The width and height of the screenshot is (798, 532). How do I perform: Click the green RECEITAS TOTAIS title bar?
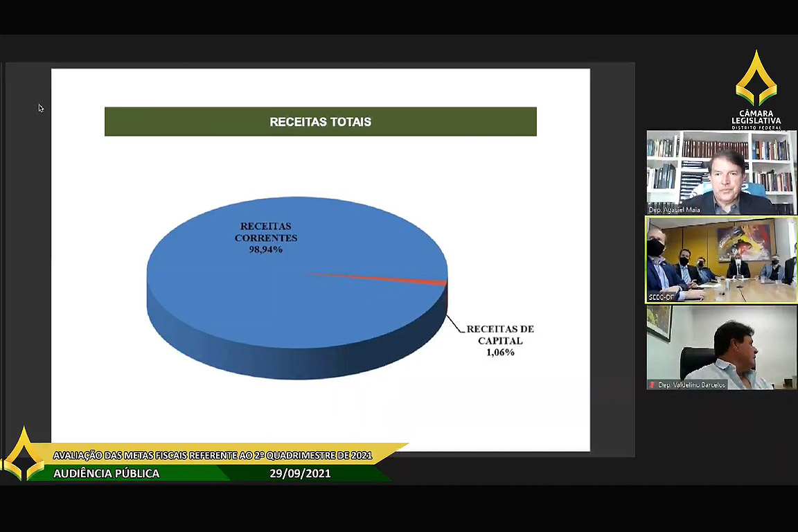click(320, 122)
